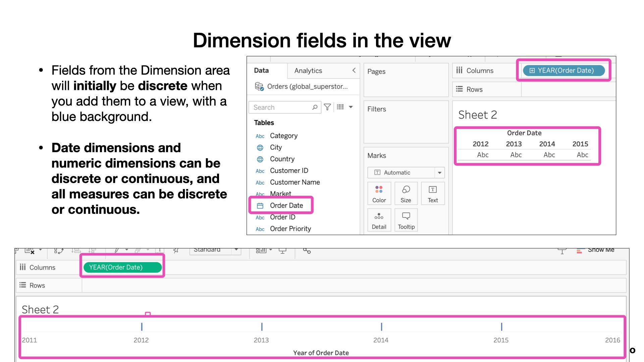Click the Size marks card button

tap(406, 193)
